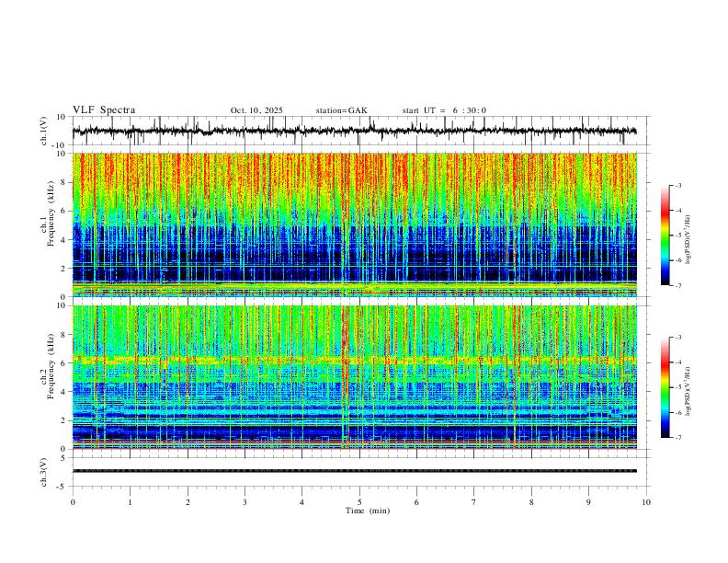Viewport: 728px width, 563px height.
Task: Click the time-axis tick label '5'
Action: pyautogui.click(x=359, y=502)
